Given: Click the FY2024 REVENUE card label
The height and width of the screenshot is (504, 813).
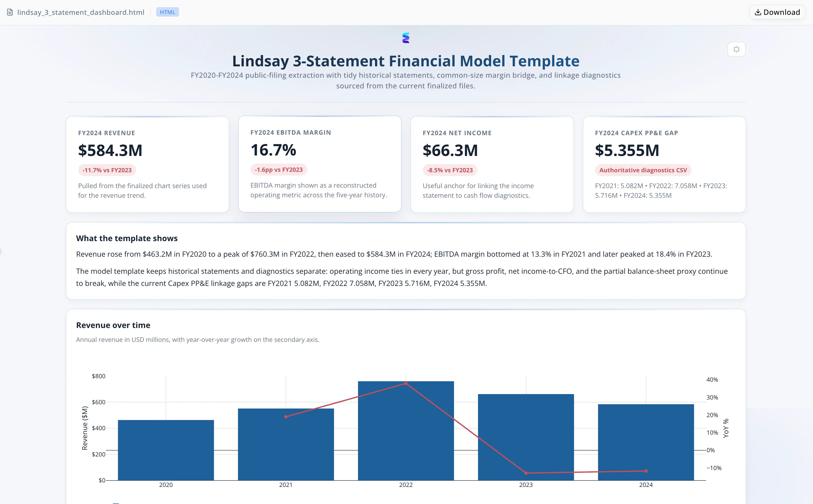Looking at the screenshot, I should [107, 133].
